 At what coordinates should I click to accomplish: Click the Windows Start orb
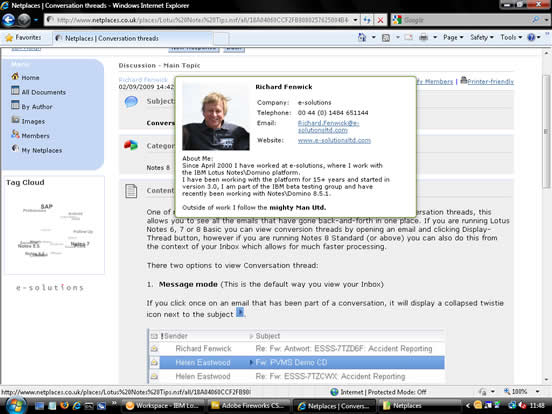click(15, 405)
